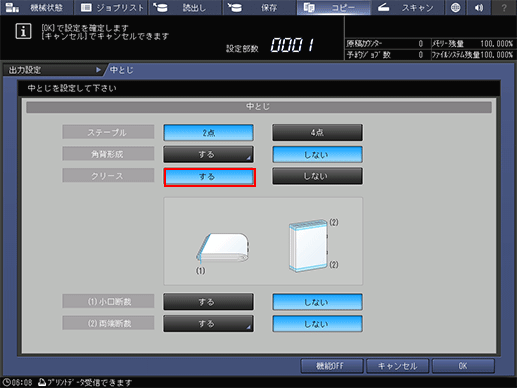This screenshot has height=388, width=517.
Task: Click the 原稿カウンター value
Action: pyautogui.click(x=421, y=44)
